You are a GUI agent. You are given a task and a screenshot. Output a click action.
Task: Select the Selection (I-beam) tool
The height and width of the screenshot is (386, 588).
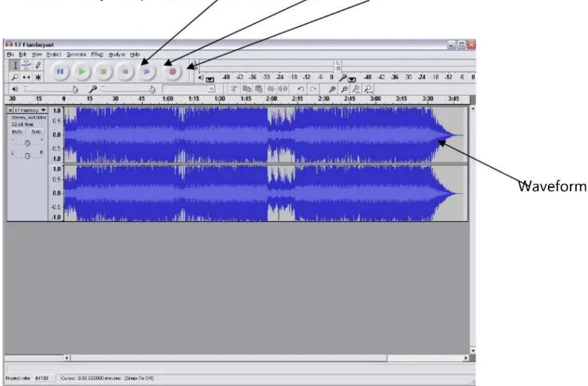(15, 65)
